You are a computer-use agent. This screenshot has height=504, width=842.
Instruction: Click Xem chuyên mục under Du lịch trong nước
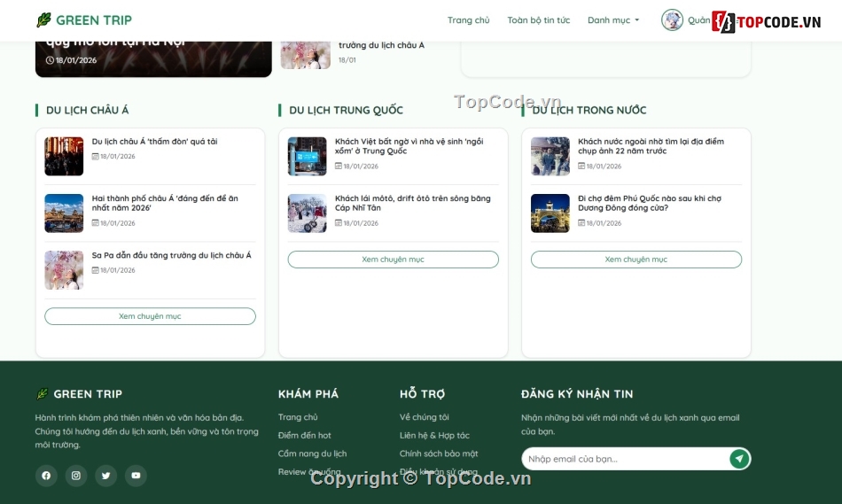(x=636, y=260)
